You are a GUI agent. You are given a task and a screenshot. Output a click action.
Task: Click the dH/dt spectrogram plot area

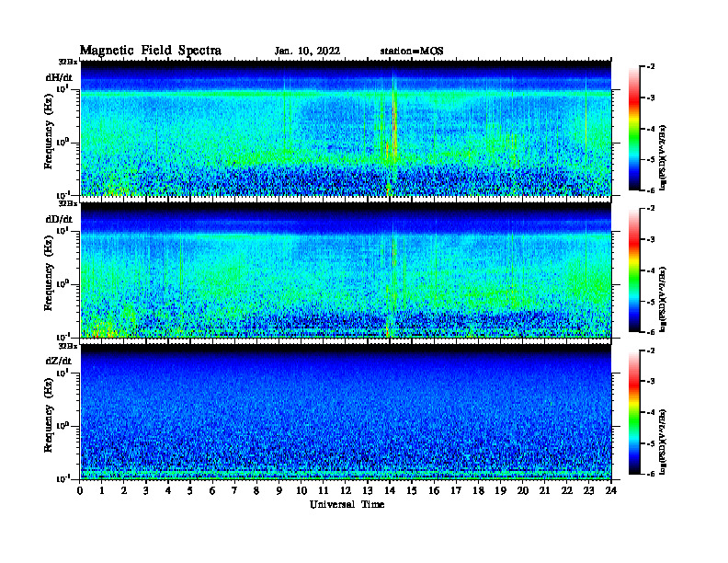(346, 128)
